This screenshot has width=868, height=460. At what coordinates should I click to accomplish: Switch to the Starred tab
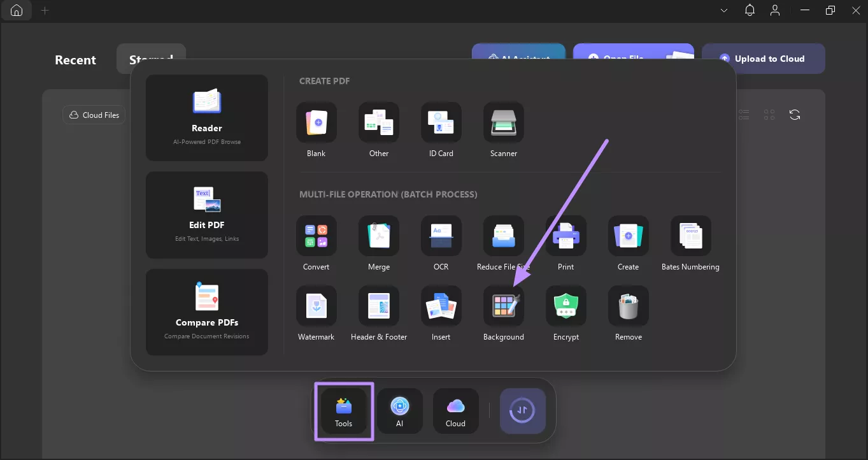tap(152, 59)
